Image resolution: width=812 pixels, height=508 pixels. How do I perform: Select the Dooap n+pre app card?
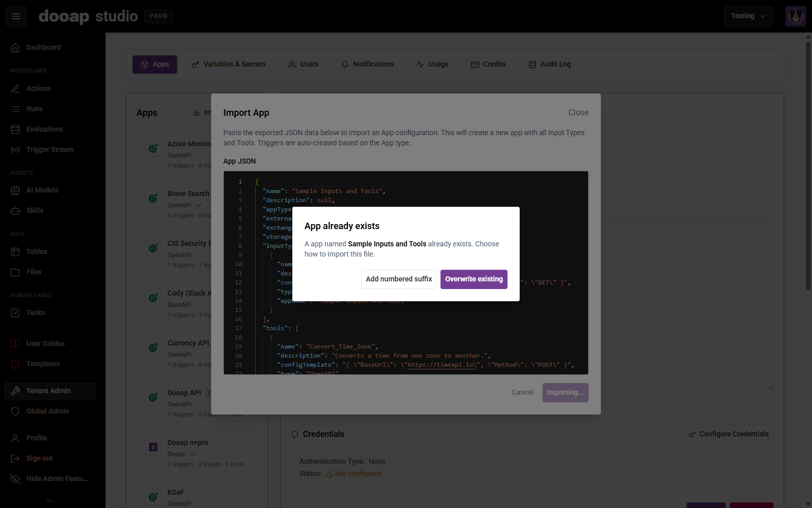(197, 453)
